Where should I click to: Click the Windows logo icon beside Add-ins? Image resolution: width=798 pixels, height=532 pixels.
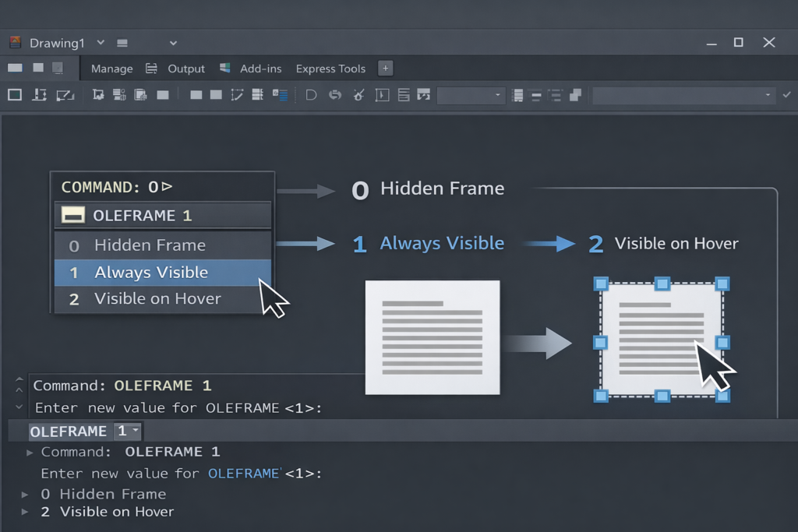(x=225, y=69)
